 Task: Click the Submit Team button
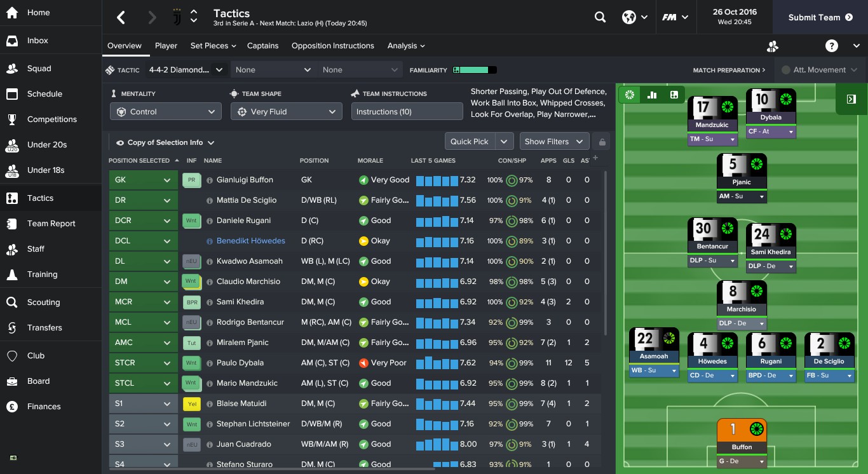tap(815, 18)
